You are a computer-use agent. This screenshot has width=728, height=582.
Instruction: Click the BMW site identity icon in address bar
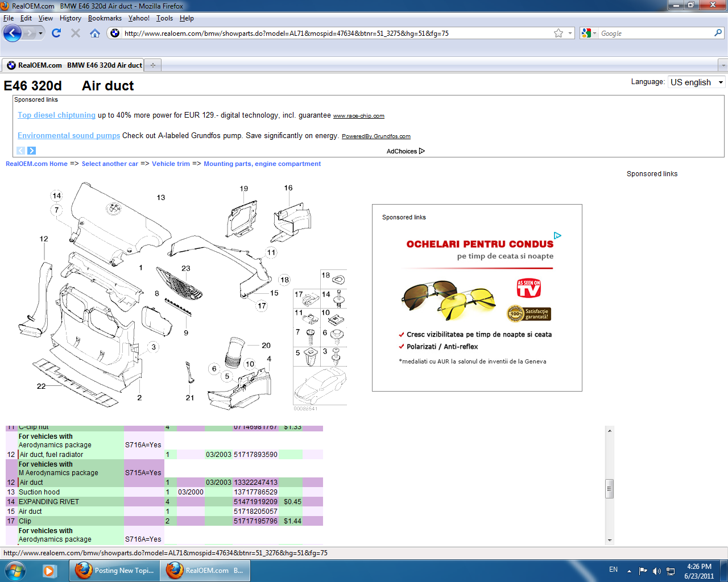click(115, 33)
